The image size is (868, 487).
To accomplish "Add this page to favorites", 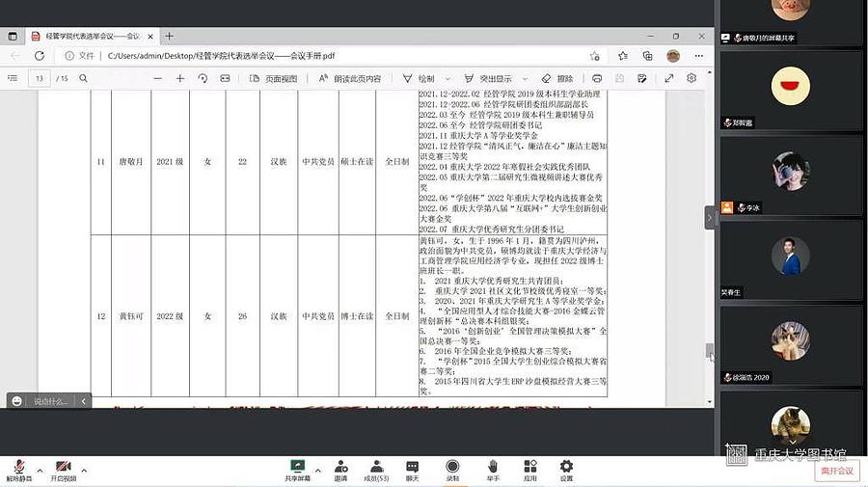I will [x=595, y=56].
